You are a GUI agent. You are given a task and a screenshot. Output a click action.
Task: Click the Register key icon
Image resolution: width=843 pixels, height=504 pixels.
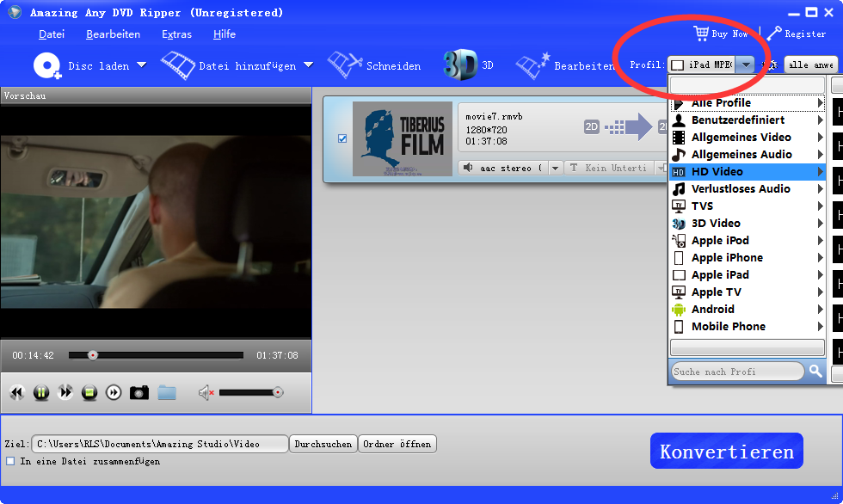click(x=774, y=34)
